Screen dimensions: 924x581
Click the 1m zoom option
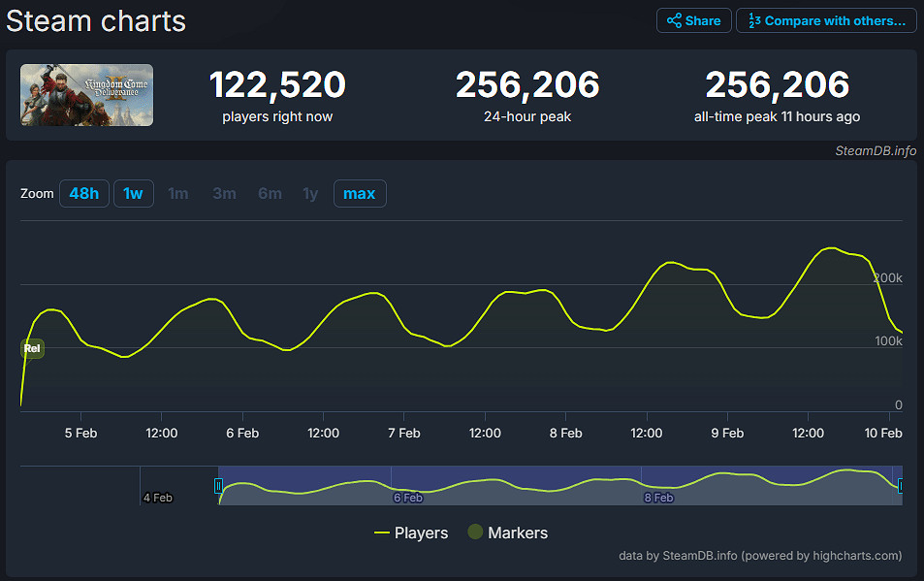pyautogui.click(x=178, y=194)
